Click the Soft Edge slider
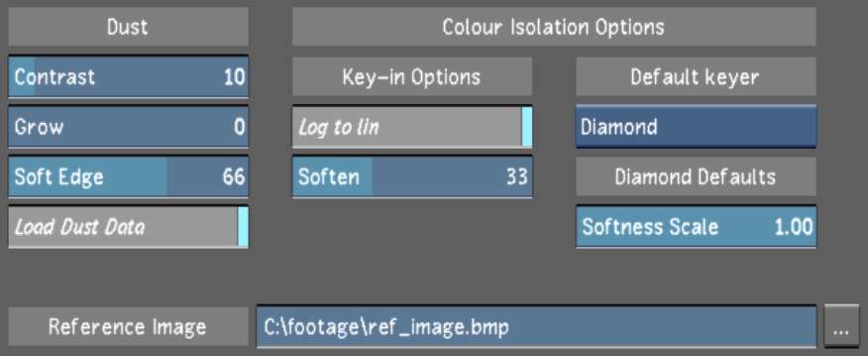This screenshot has height=357, width=868. click(129, 177)
